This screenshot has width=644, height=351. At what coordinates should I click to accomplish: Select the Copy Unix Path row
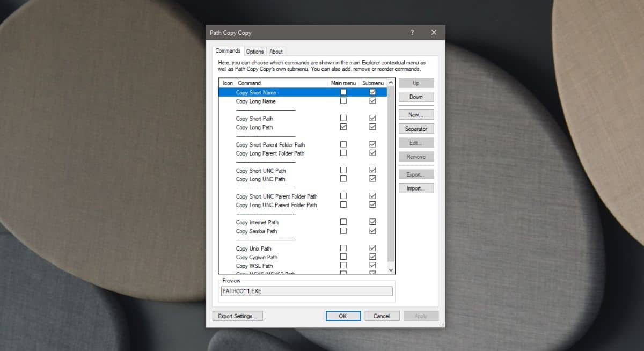302,248
